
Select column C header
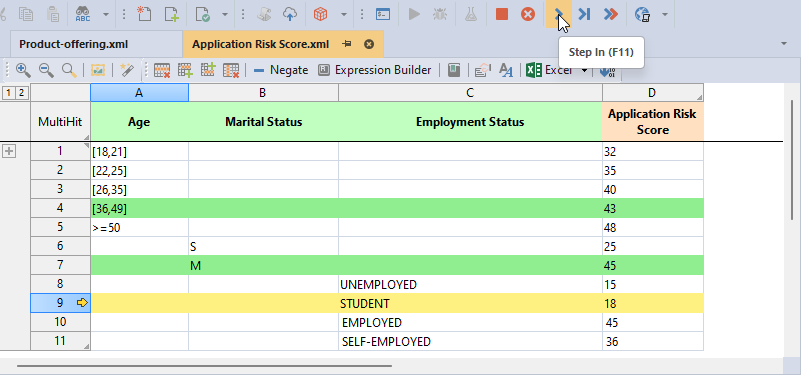point(470,92)
